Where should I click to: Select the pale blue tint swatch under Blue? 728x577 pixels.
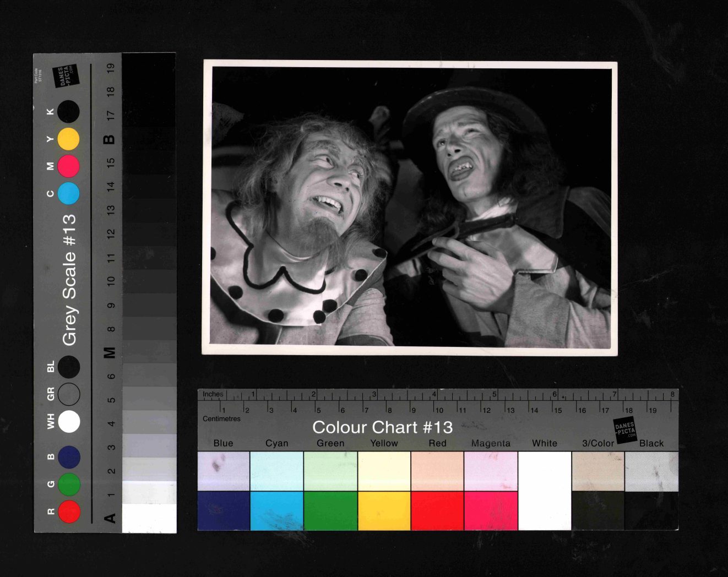pos(224,471)
